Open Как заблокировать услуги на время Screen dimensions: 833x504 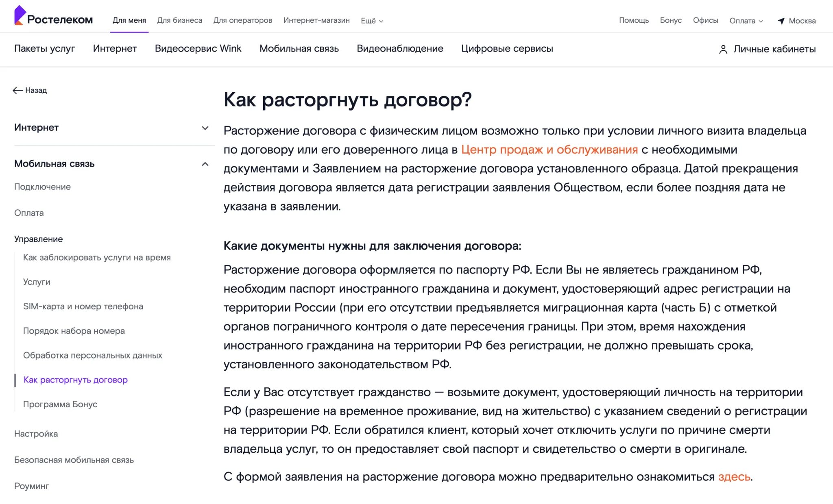pos(97,258)
